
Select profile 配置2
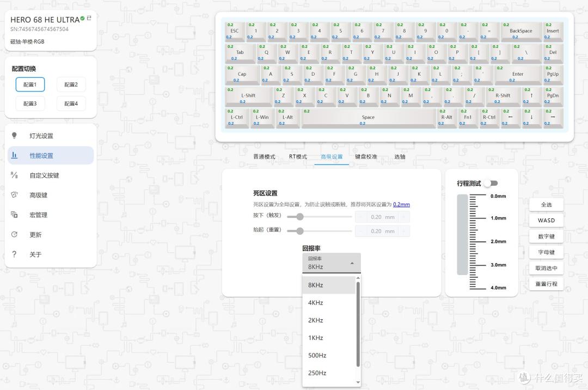point(71,84)
